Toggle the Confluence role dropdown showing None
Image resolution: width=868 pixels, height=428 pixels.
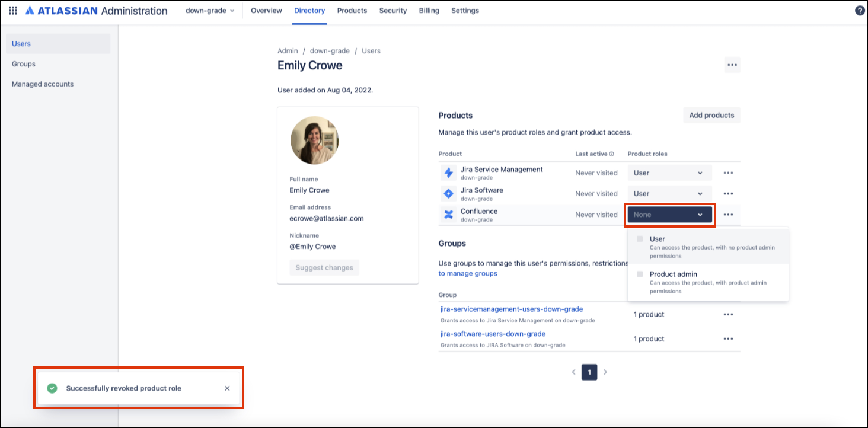pos(670,215)
